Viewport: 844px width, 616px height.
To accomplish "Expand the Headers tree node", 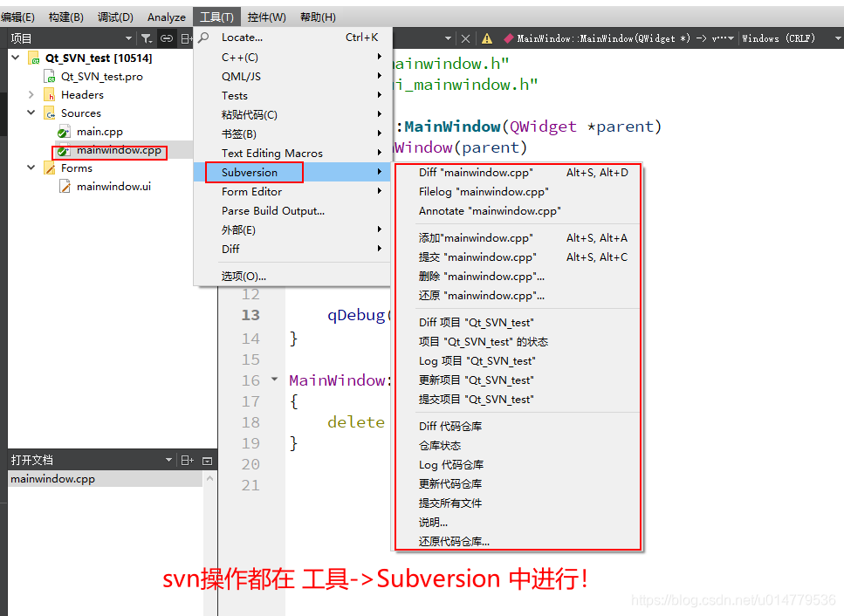I will point(31,94).
